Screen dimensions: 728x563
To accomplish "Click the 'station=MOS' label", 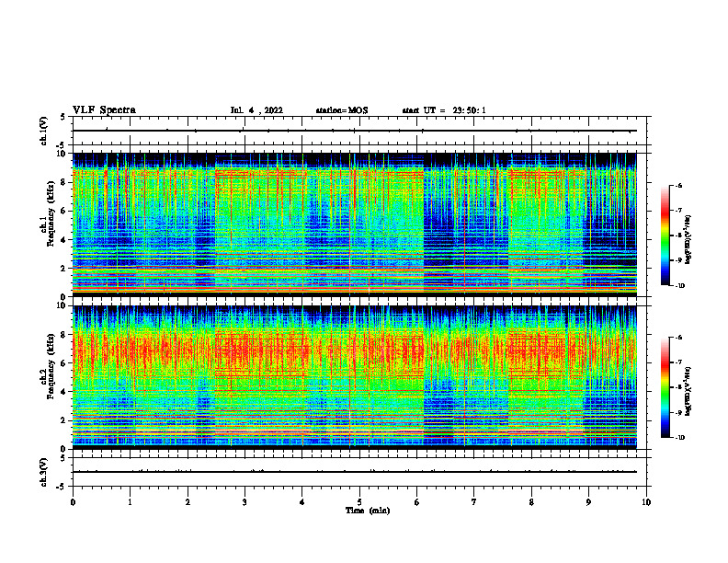I will point(342,110).
